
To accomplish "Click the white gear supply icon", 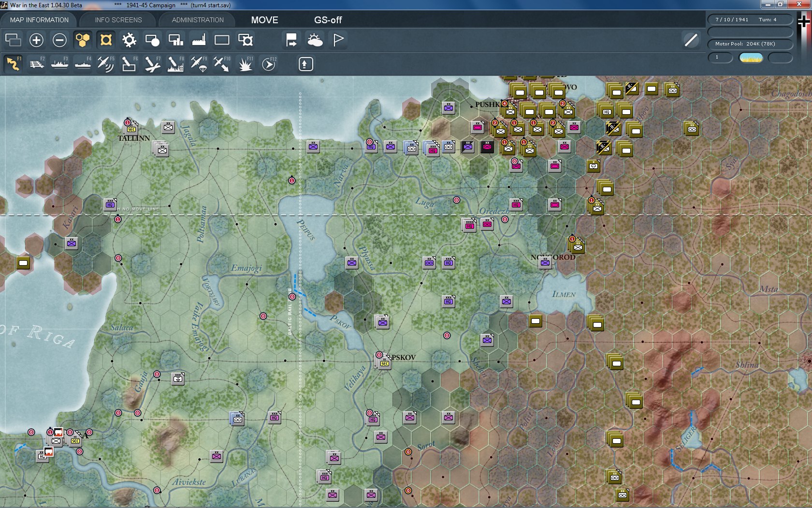I will tap(129, 40).
